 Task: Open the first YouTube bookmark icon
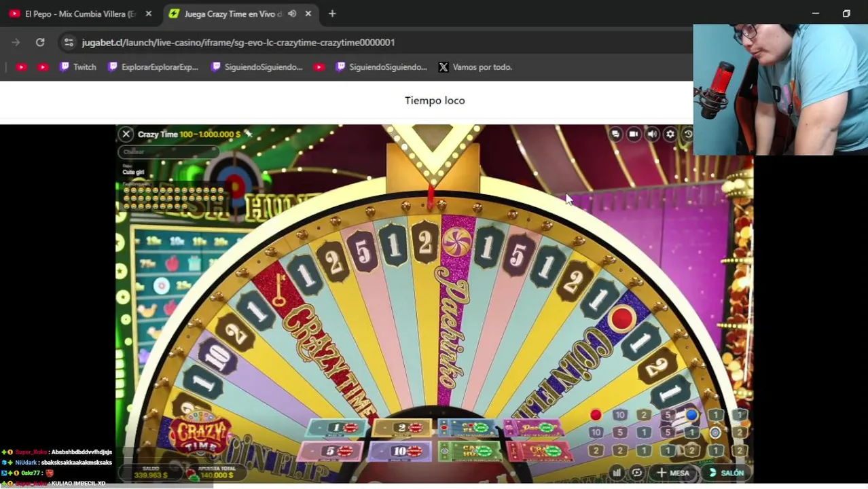(21, 67)
